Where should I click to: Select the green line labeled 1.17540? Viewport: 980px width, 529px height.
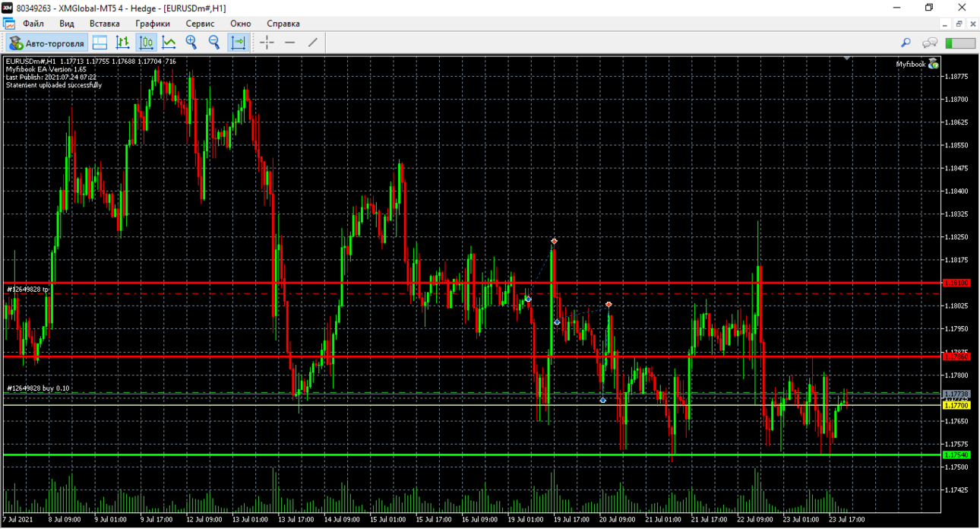(x=471, y=455)
